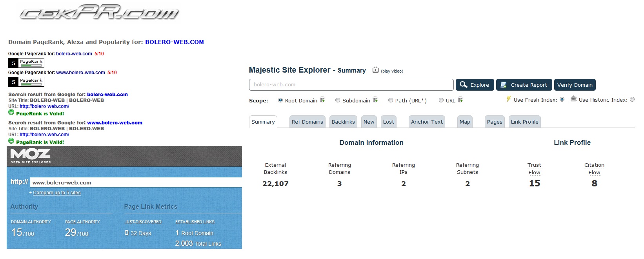Click the Citation Flow label link

coord(594,169)
